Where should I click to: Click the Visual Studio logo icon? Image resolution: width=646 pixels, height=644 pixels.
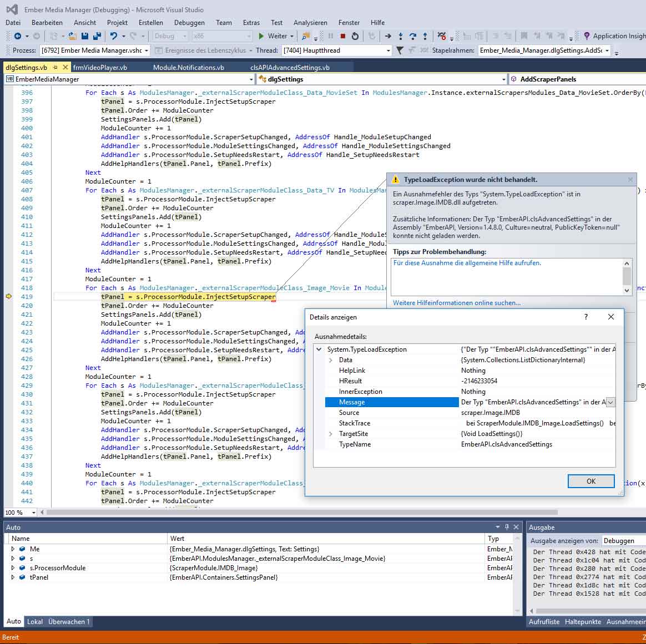pos(12,9)
